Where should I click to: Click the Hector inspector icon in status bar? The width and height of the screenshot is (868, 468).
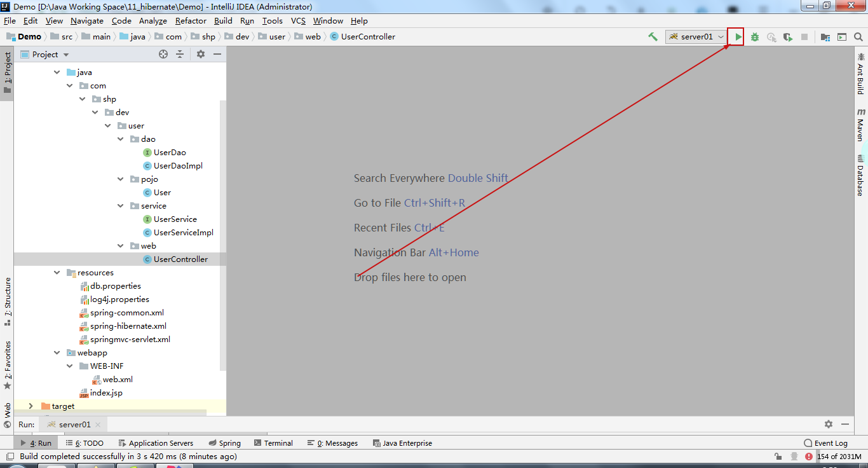tap(794, 457)
